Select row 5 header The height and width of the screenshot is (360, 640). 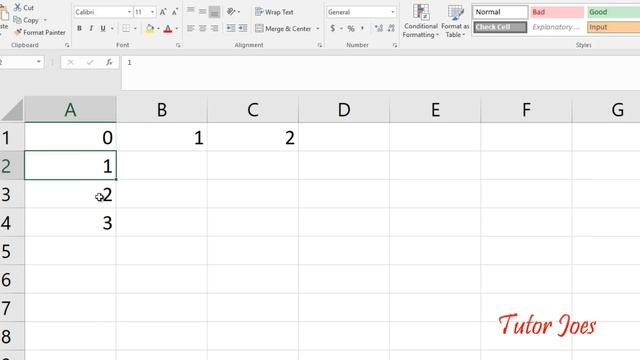tap(12, 251)
